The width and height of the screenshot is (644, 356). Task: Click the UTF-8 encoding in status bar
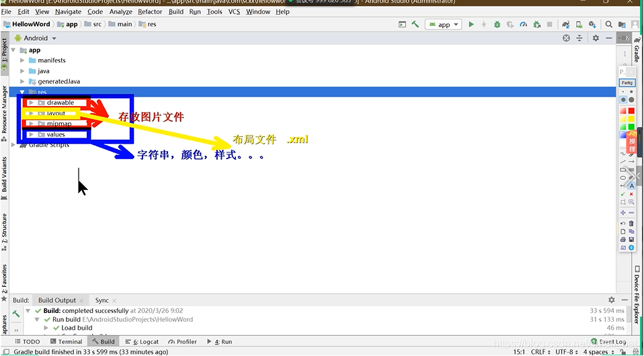point(567,352)
